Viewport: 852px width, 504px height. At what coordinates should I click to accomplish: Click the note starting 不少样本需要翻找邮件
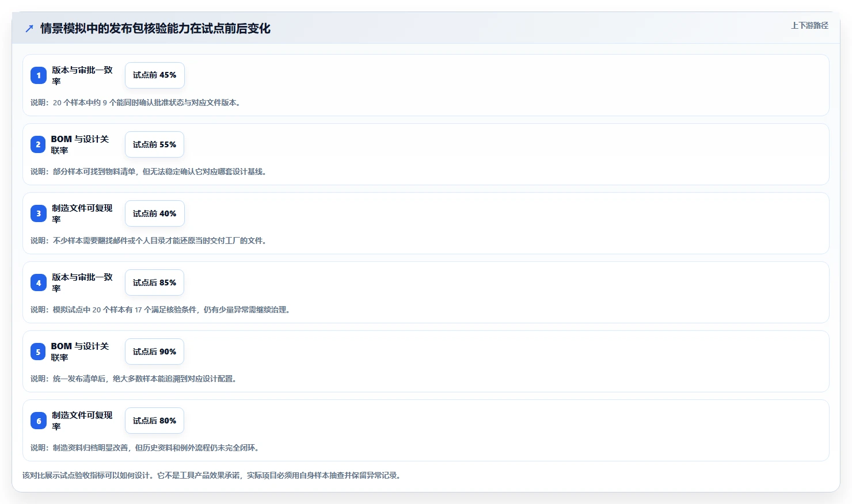click(149, 240)
